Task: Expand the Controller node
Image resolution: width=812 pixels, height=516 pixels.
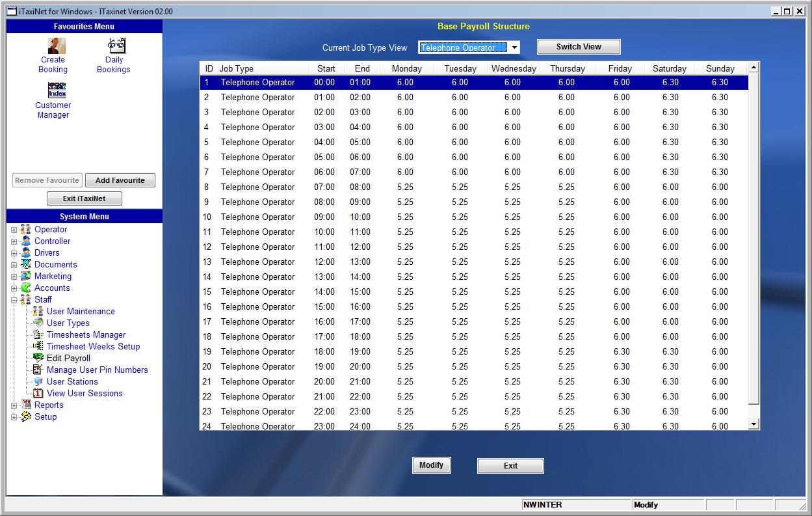Action: (x=14, y=241)
